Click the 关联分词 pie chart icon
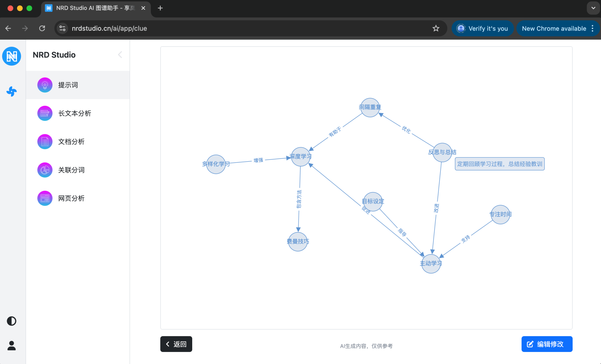The width and height of the screenshot is (601, 364). 45,170
